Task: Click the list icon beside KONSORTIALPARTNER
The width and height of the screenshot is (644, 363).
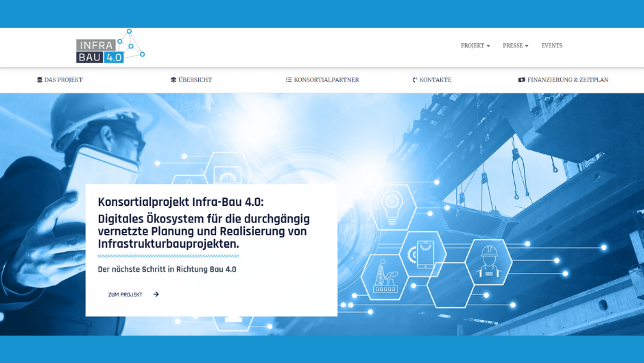Action: pyautogui.click(x=289, y=80)
